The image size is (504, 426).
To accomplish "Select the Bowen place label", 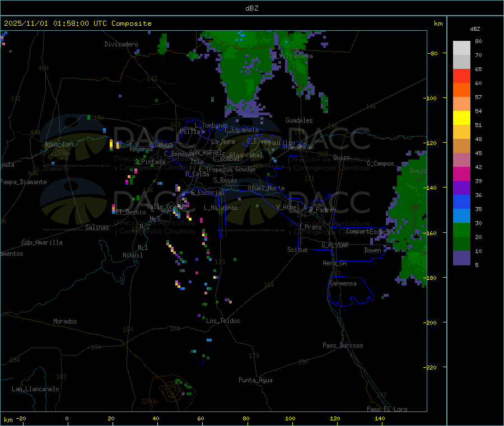I will 373,250.
